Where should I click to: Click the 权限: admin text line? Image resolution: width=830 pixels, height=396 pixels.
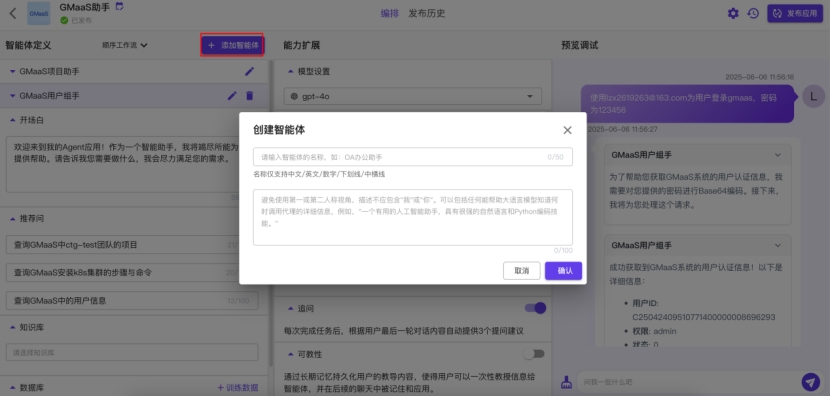tap(654, 331)
